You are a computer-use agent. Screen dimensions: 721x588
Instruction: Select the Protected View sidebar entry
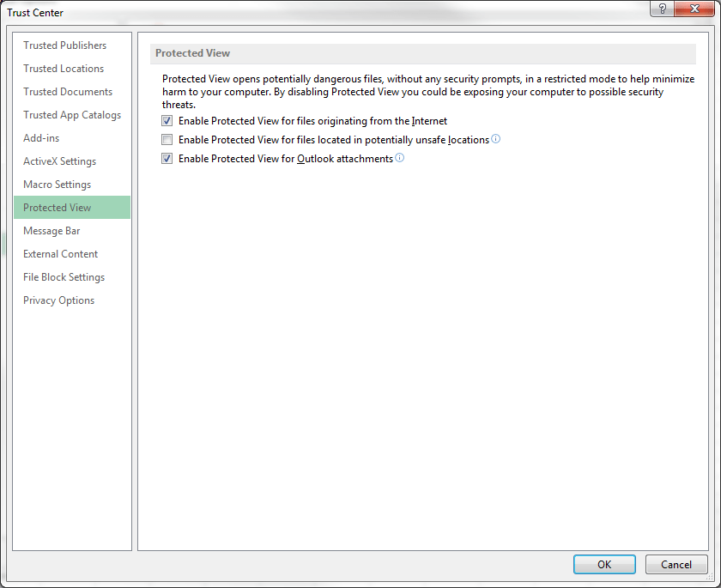[57, 207]
